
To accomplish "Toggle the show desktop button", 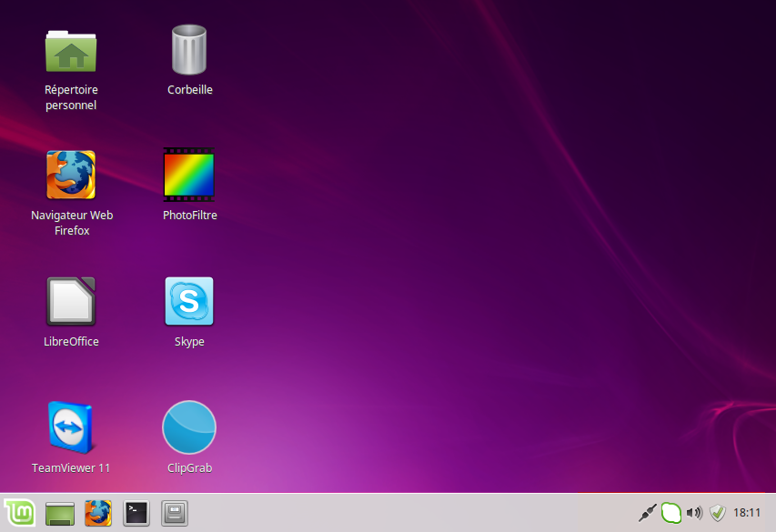I will coord(59,513).
